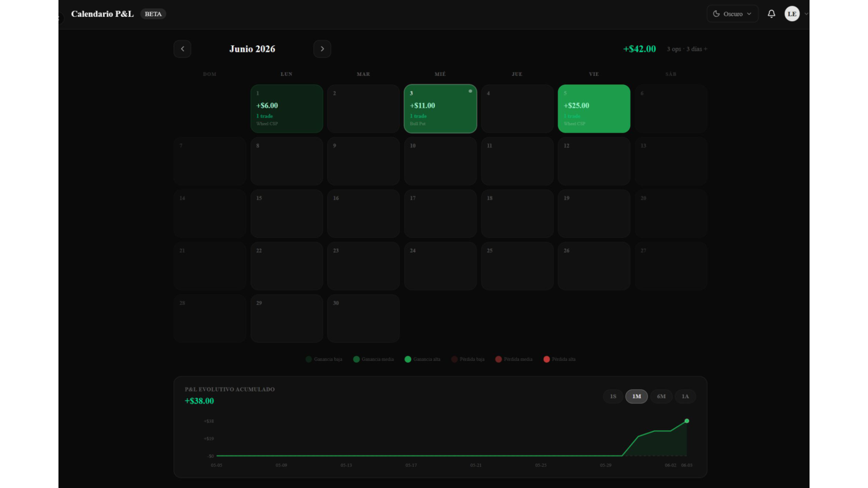Go to the previous month with the left chevron

pos(183,49)
